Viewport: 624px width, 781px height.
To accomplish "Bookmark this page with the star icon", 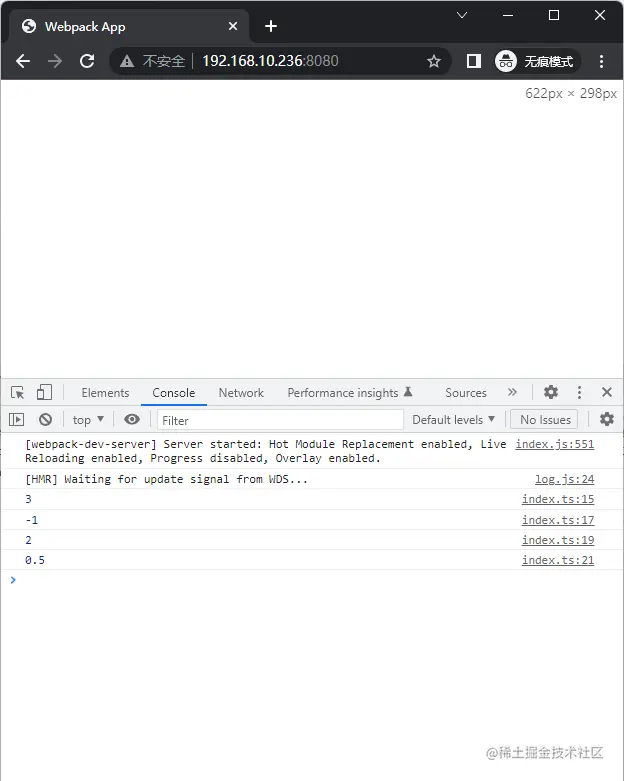I will 434,61.
